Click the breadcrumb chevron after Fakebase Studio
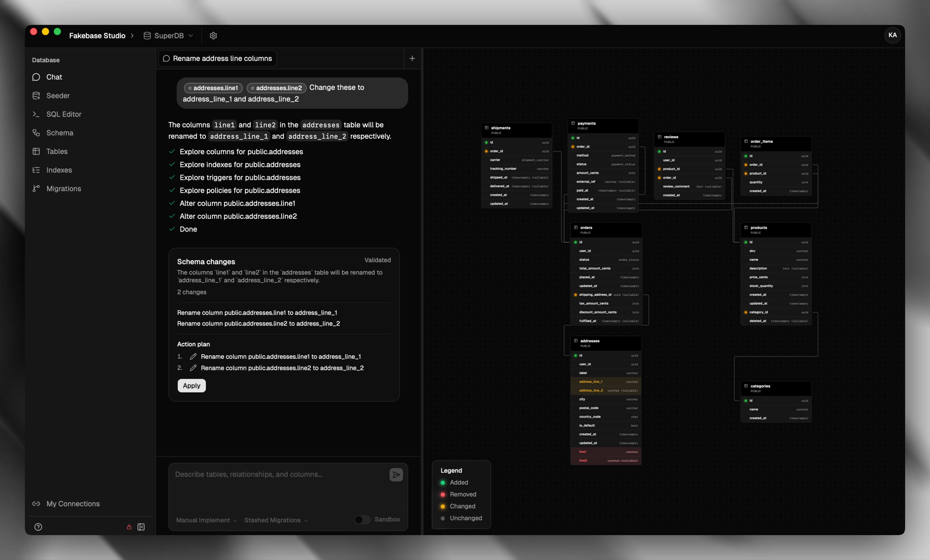Viewport: 930px width, 560px height. click(132, 36)
